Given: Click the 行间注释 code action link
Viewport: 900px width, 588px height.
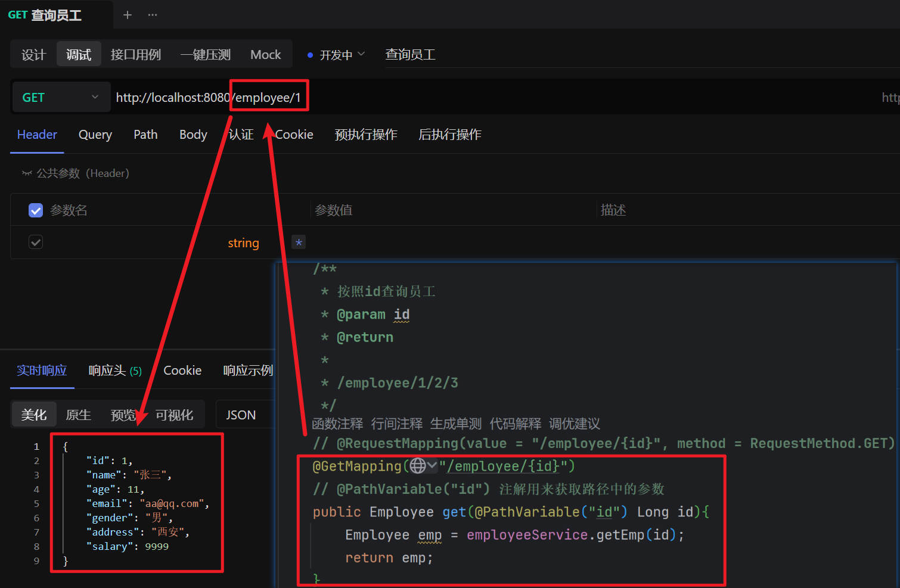Looking at the screenshot, I should (x=397, y=424).
